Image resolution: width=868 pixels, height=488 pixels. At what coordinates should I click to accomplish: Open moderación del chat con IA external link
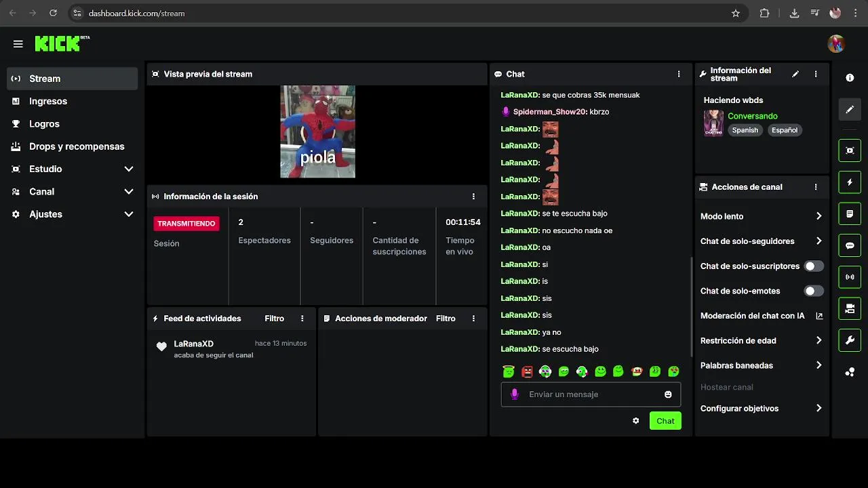coord(819,316)
